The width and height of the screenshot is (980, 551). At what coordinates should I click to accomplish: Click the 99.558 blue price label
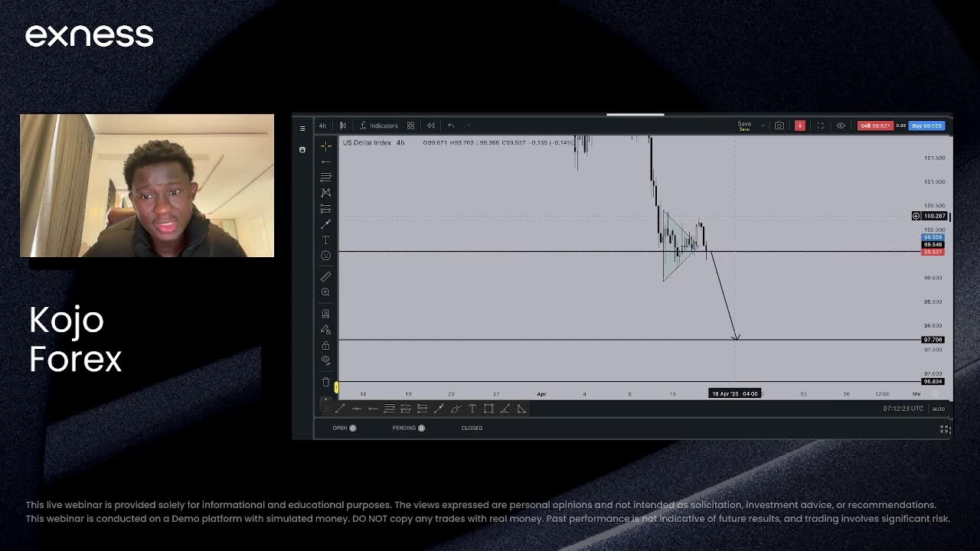tap(933, 237)
